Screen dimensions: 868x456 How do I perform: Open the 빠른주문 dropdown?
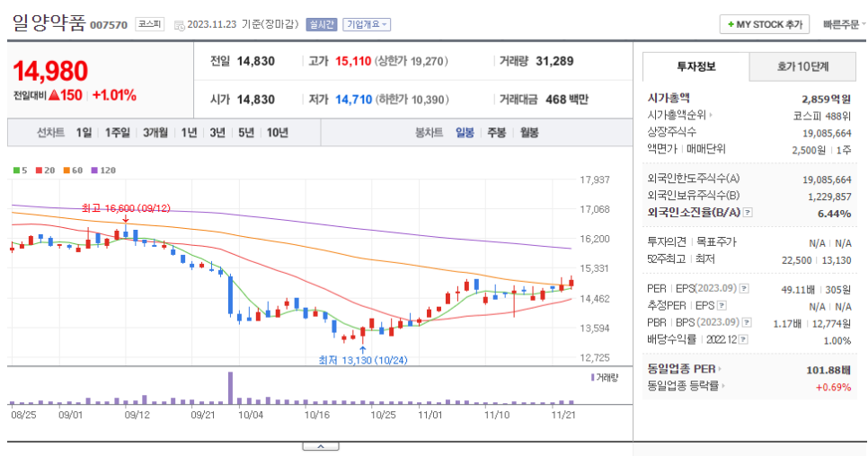(x=844, y=24)
